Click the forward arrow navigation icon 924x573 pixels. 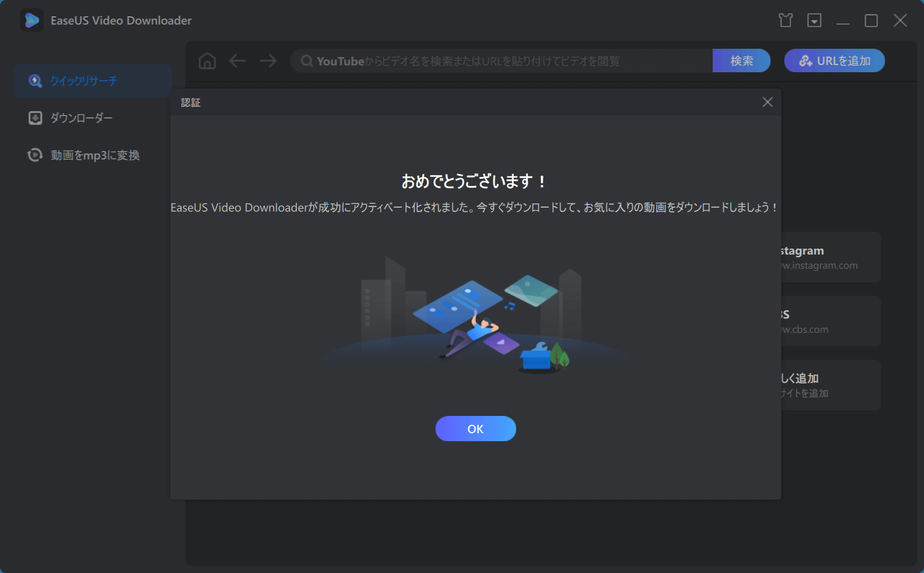tap(268, 61)
